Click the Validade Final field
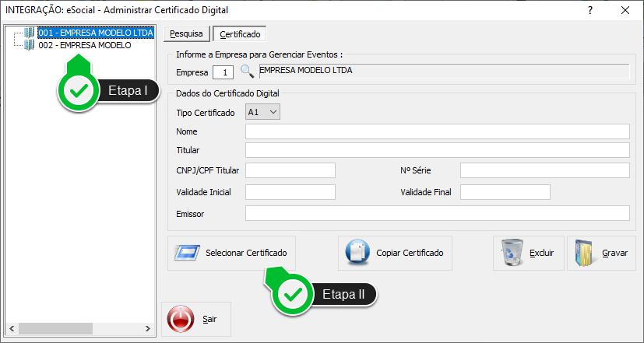This screenshot has height=343, width=644. click(x=505, y=192)
